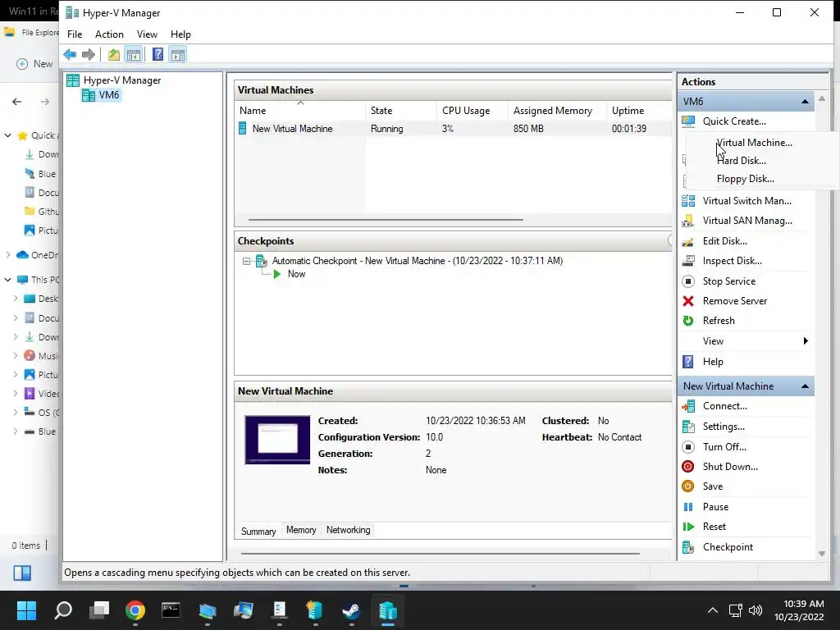This screenshot has height=630, width=840.
Task: Switch to the Networking tab
Action: pos(348,530)
